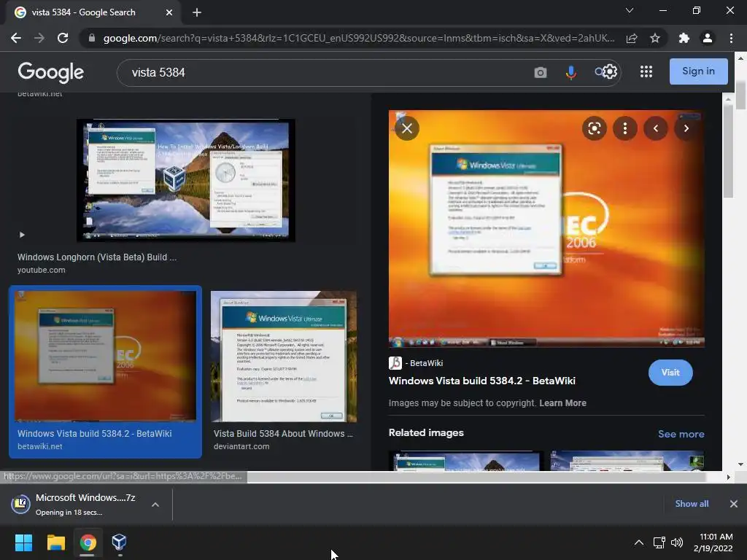Close the vista 5384 tab

169,12
